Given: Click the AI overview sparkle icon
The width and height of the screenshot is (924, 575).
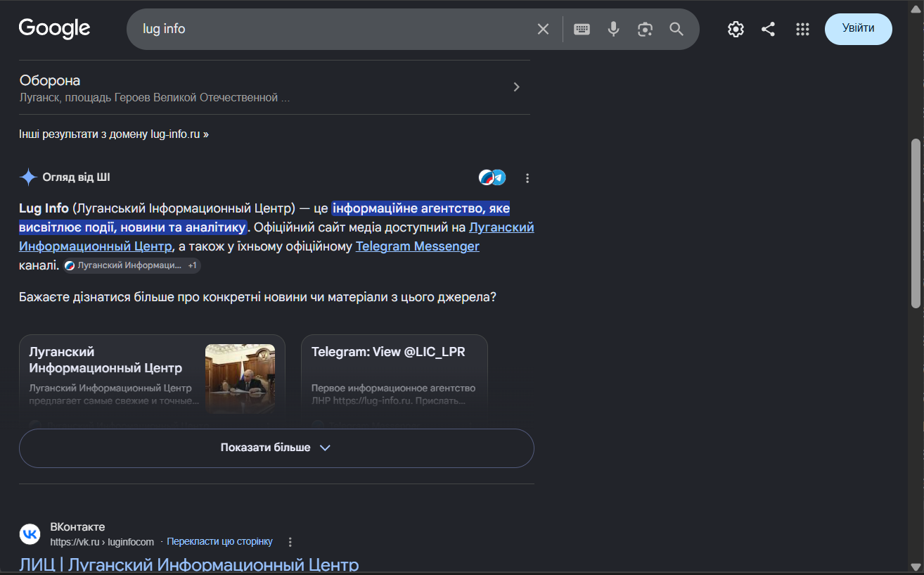Looking at the screenshot, I should (28, 177).
